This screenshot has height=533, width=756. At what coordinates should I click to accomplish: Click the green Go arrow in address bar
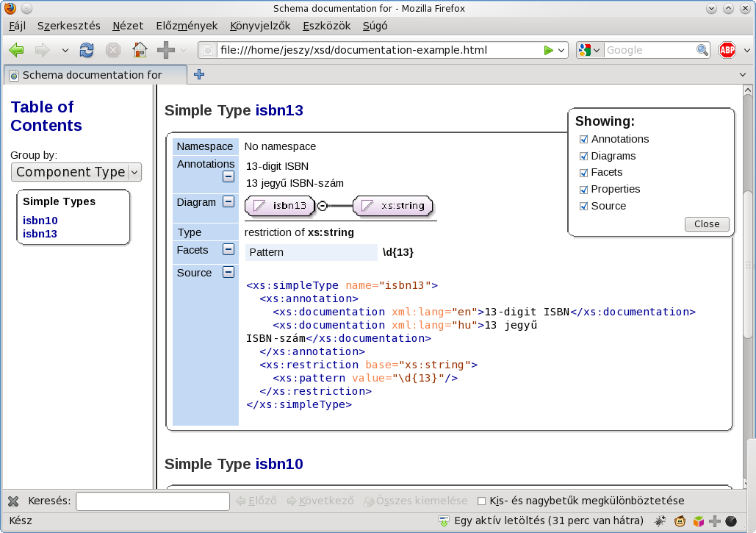point(548,50)
